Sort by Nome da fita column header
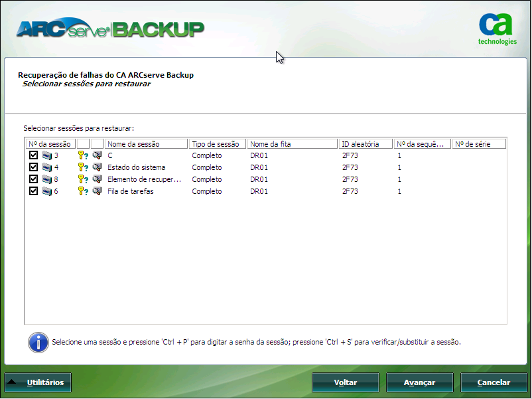 point(293,144)
